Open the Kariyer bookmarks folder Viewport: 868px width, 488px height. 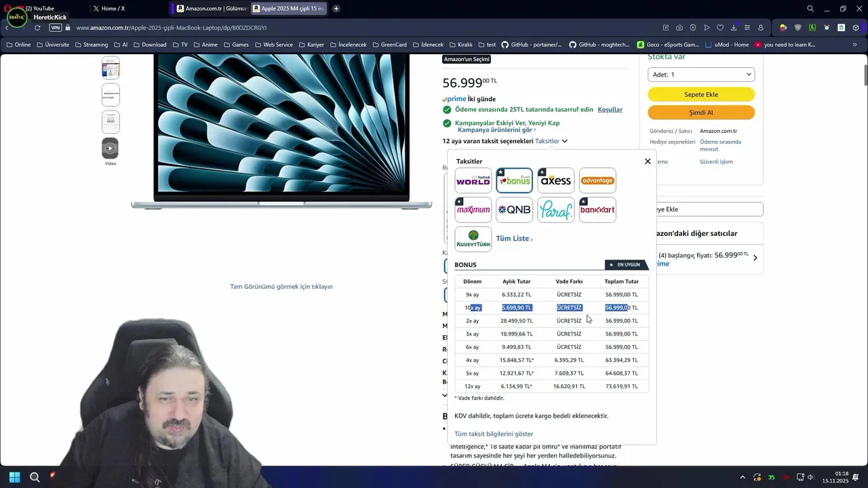click(x=311, y=45)
